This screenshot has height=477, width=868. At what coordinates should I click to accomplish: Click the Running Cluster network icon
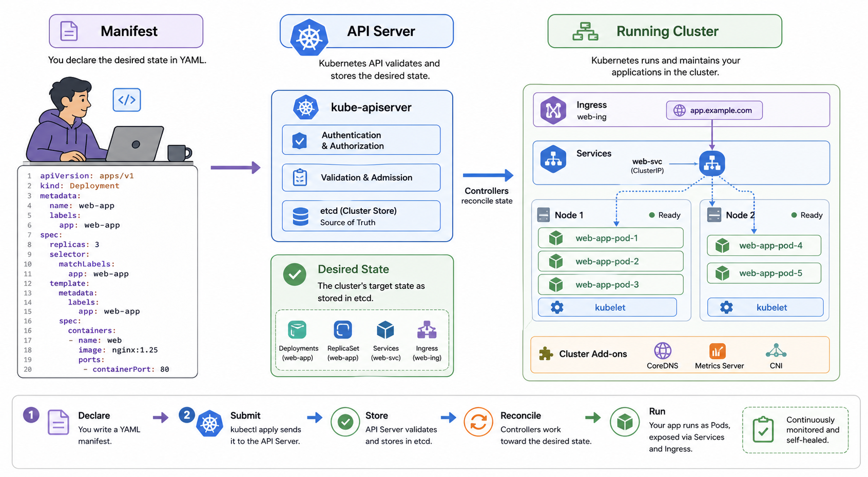(585, 31)
